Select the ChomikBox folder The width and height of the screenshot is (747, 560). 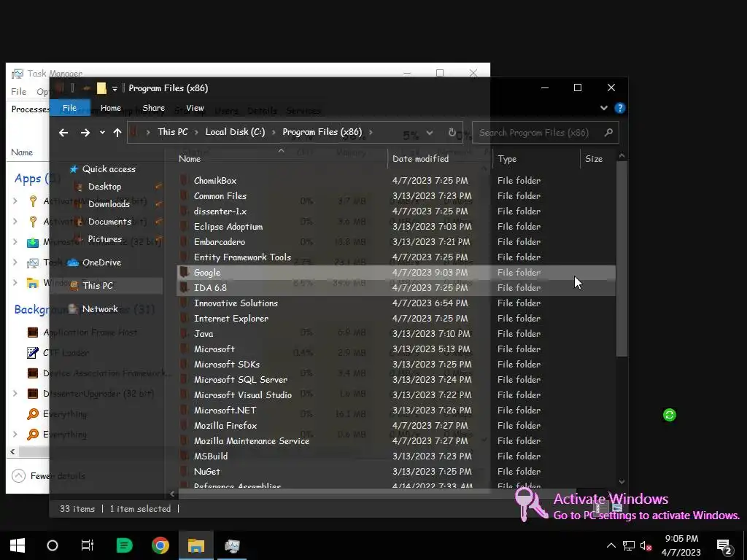point(215,181)
